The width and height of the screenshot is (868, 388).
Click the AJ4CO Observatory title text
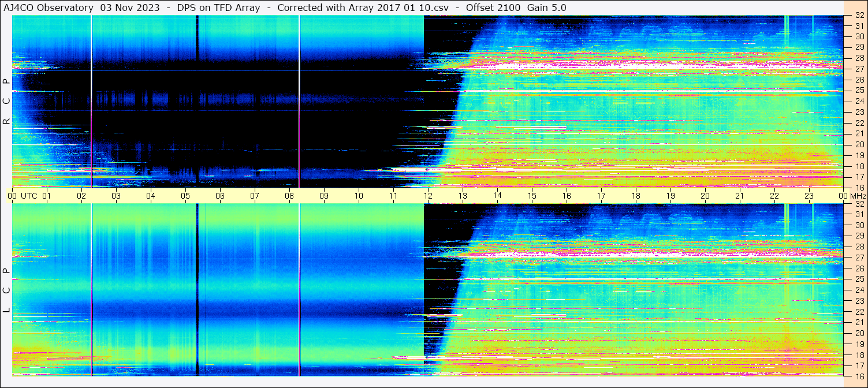pos(48,8)
